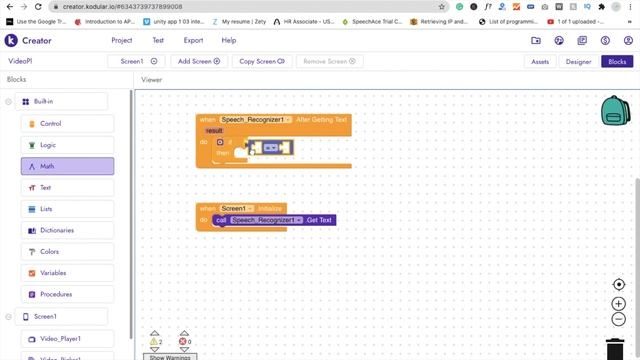Viewport: 640px width, 360px height.
Task: Open the Control blocks drawer
Action: [x=67, y=124]
